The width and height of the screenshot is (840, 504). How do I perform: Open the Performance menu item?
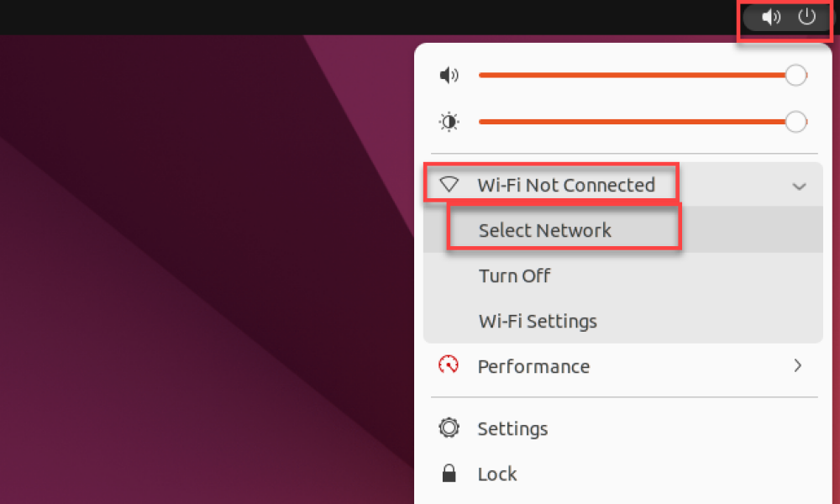623,365
